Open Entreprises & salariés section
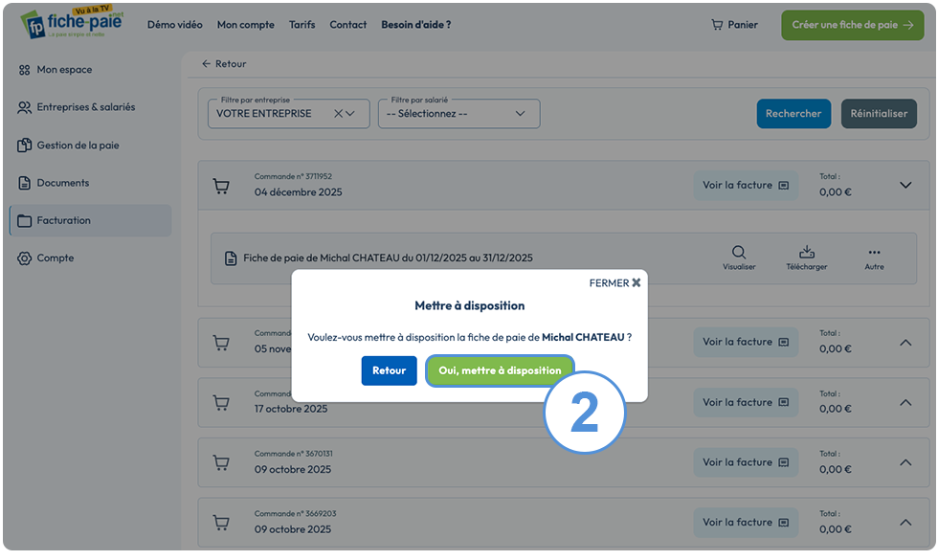Viewport: 938px width, 560px height. (77, 107)
